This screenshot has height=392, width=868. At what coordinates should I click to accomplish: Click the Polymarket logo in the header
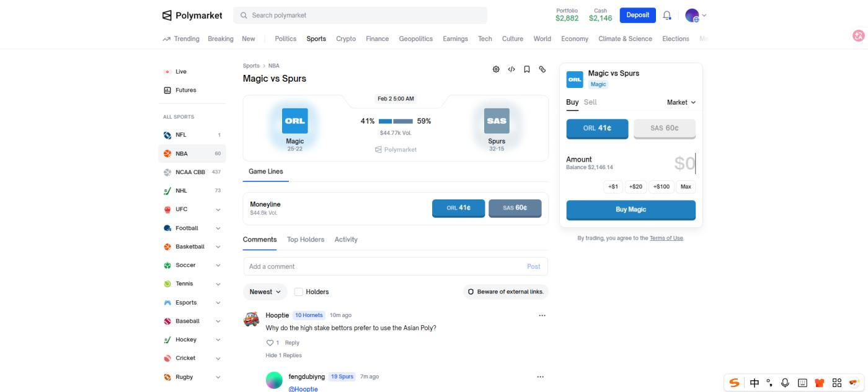point(192,15)
